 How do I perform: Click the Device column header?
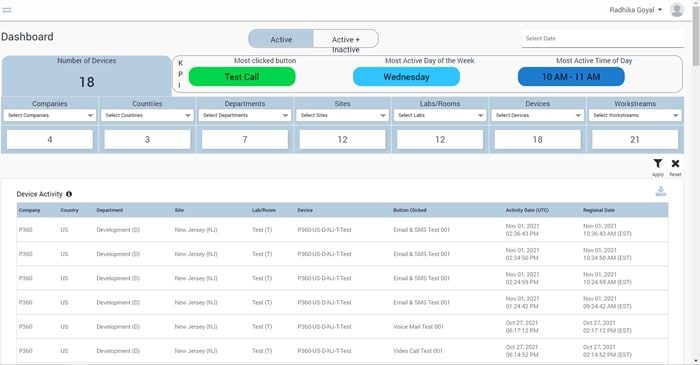tap(305, 210)
